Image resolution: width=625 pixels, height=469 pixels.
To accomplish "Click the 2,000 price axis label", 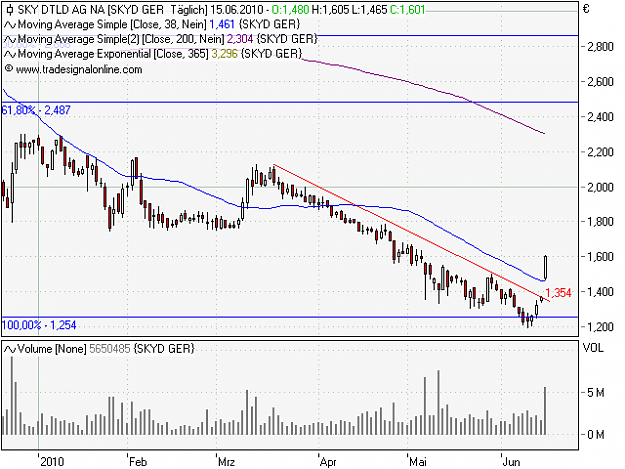I will [600, 187].
